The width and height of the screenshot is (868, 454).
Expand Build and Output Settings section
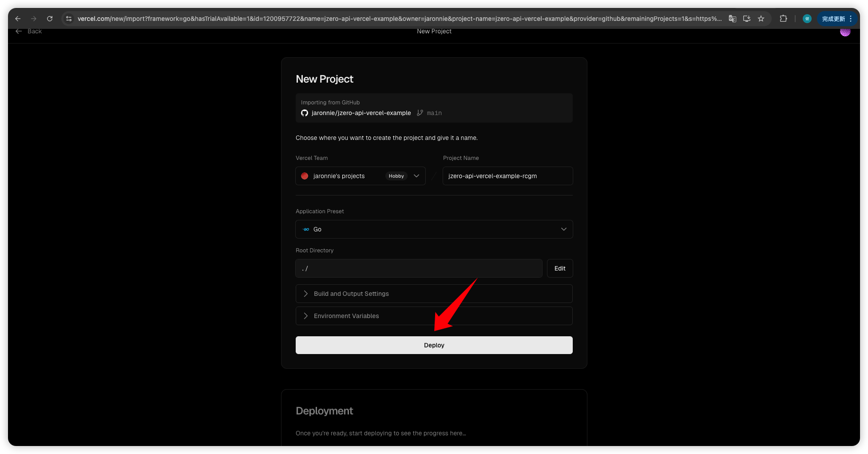[x=434, y=294]
